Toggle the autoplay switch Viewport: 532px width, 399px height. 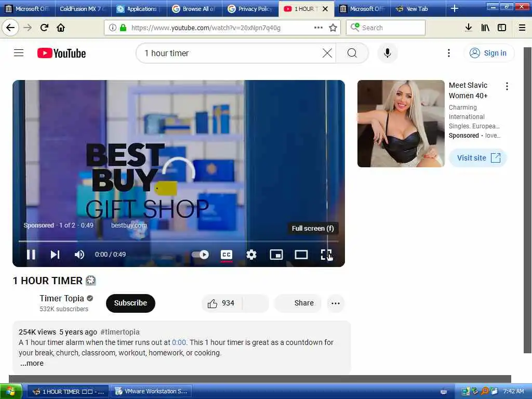(x=200, y=255)
